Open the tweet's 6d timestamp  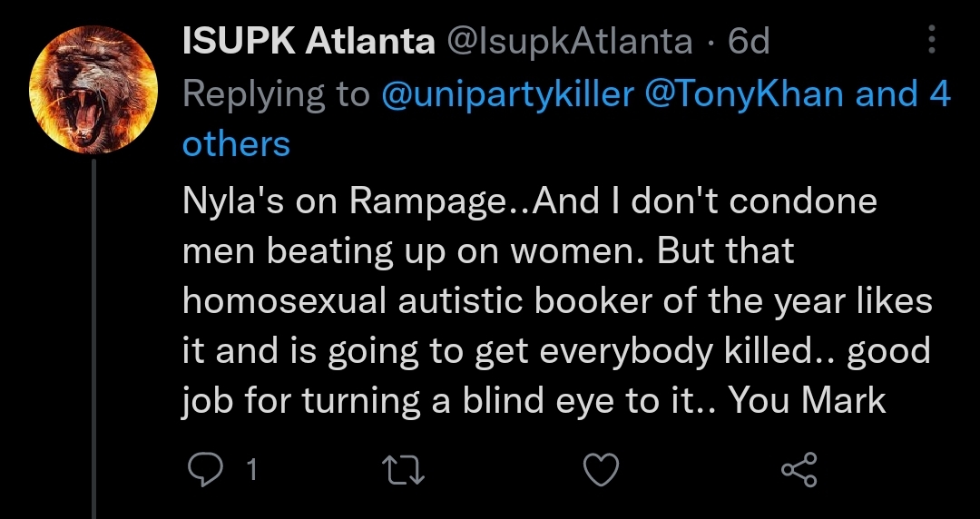749,42
